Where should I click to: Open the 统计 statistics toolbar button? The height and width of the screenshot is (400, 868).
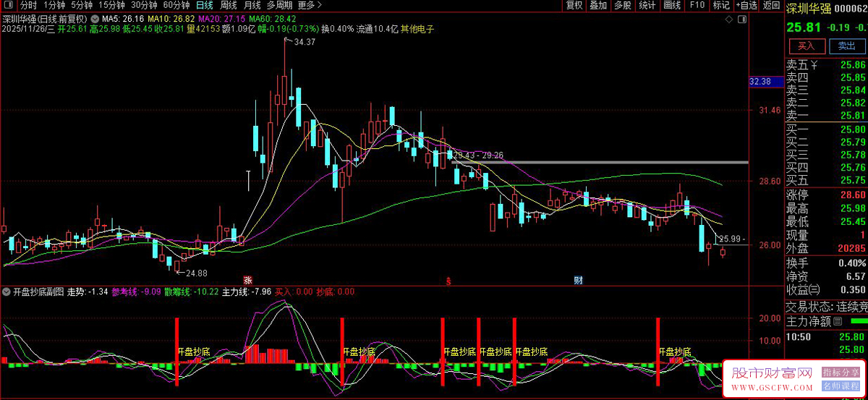(647, 5)
